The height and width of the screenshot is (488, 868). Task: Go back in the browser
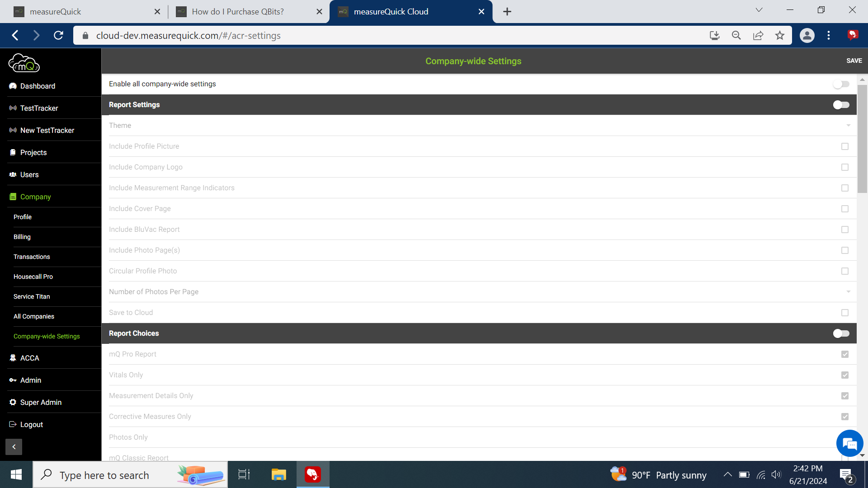15,35
